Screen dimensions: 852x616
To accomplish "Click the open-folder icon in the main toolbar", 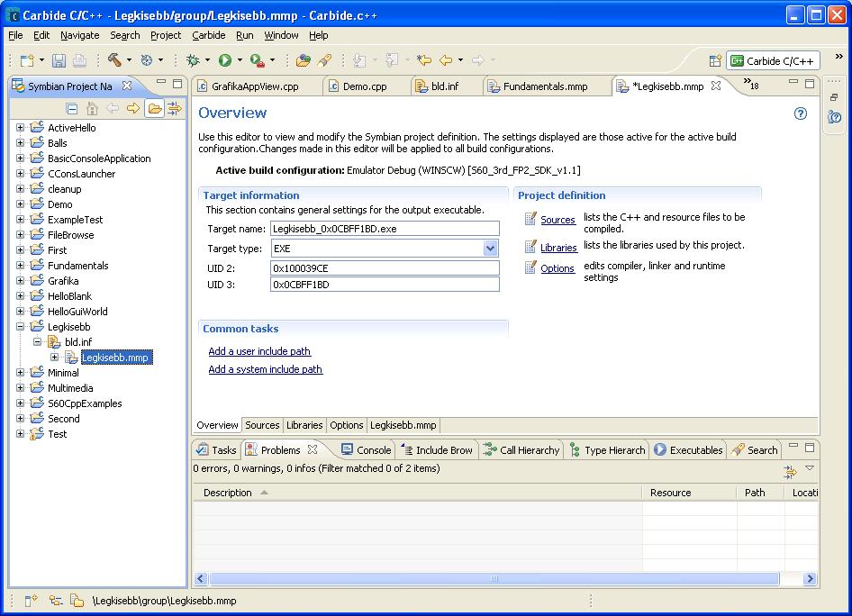I will point(304,60).
